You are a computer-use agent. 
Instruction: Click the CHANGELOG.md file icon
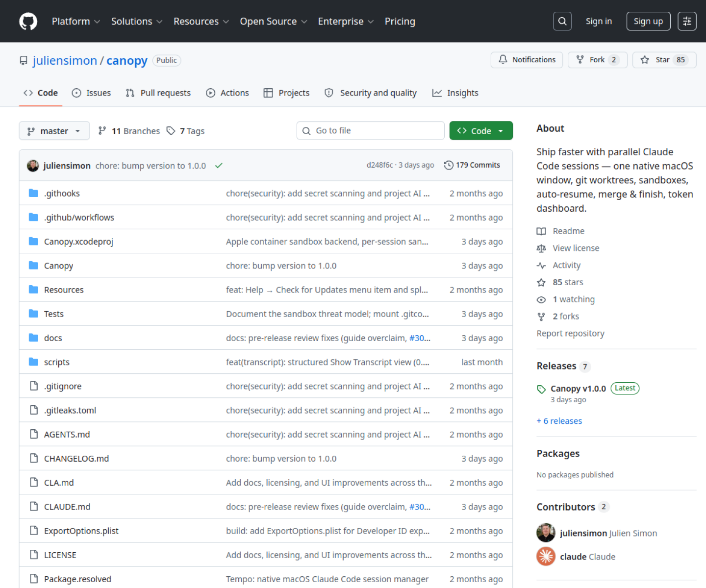coord(33,458)
